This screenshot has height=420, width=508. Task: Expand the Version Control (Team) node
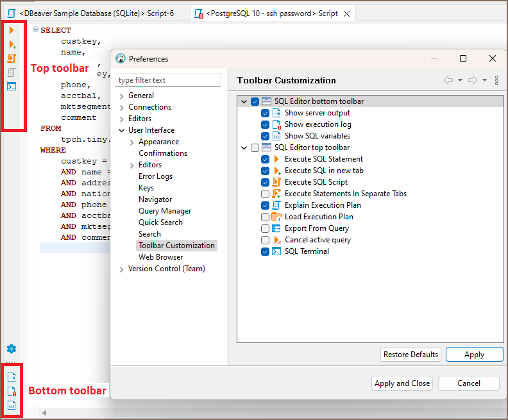[x=122, y=269]
